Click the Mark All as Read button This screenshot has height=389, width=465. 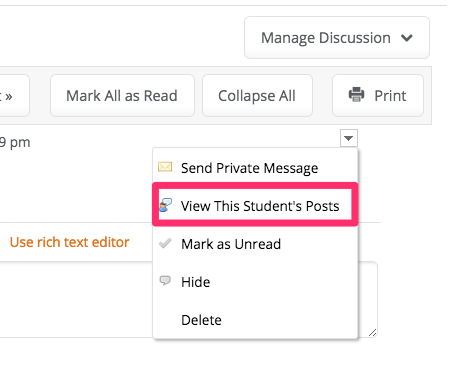(122, 96)
